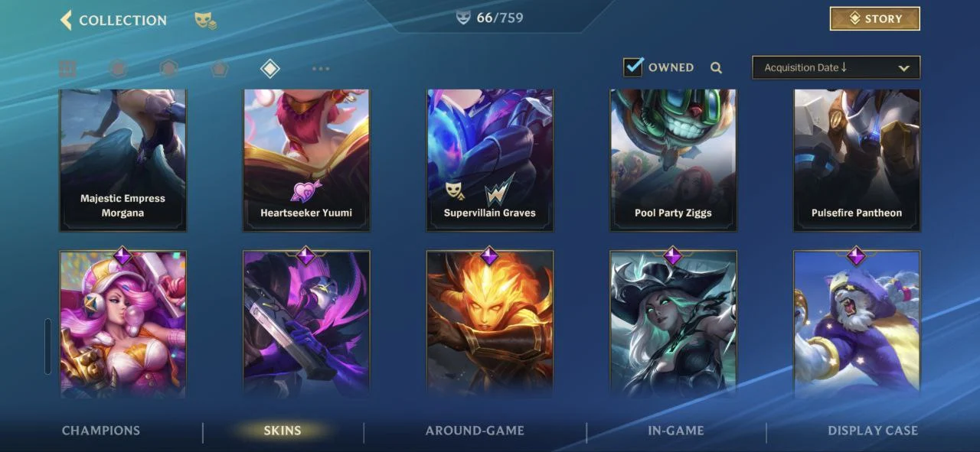The height and width of the screenshot is (452, 980).
Task: Select the pentagon rarity filter icon
Action: point(220,69)
